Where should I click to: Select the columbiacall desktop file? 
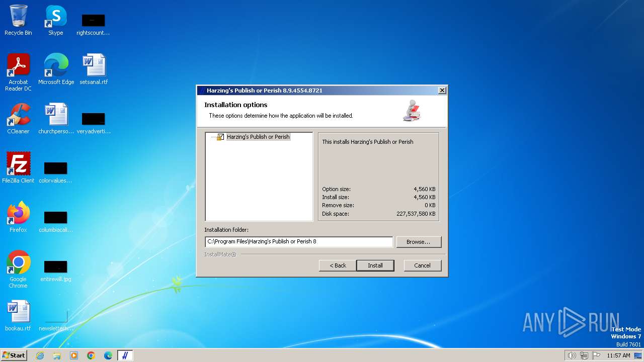[x=55, y=221]
